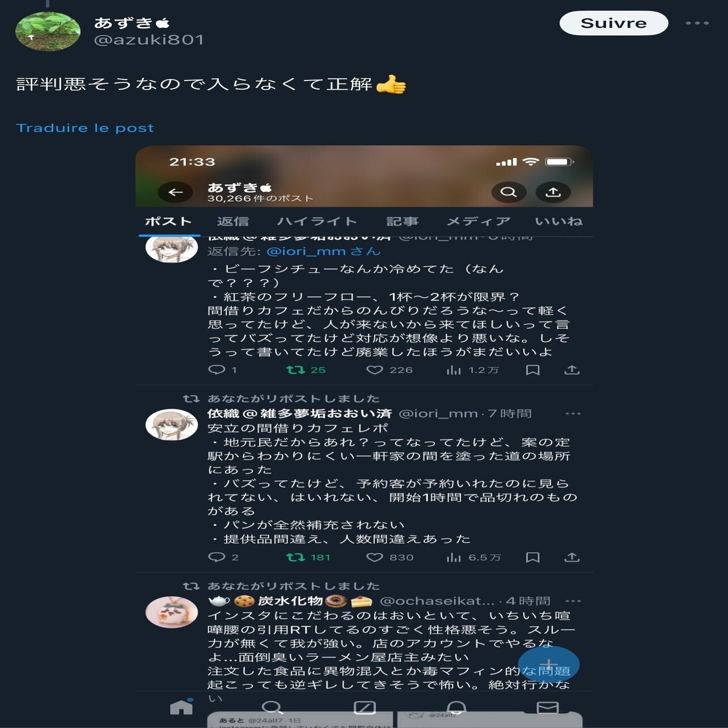Tap the back arrow in profile header
728x728 pixels.
pyautogui.click(x=176, y=192)
